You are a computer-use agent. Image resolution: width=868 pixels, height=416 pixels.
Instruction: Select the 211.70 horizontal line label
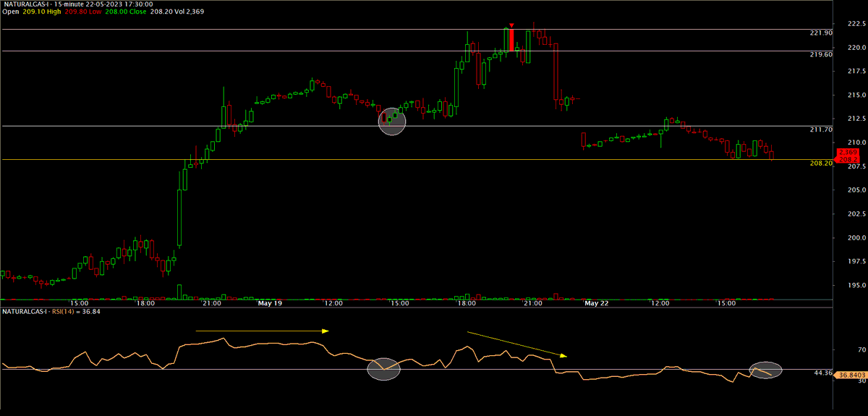[x=821, y=130]
